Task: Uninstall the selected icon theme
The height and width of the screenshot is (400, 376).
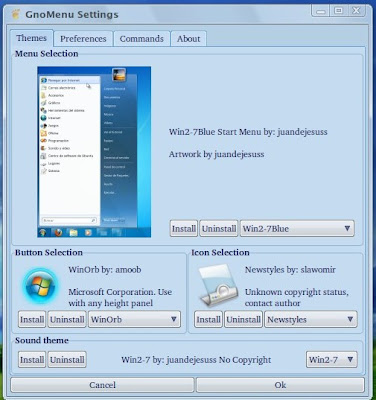Action: point(243,319)
